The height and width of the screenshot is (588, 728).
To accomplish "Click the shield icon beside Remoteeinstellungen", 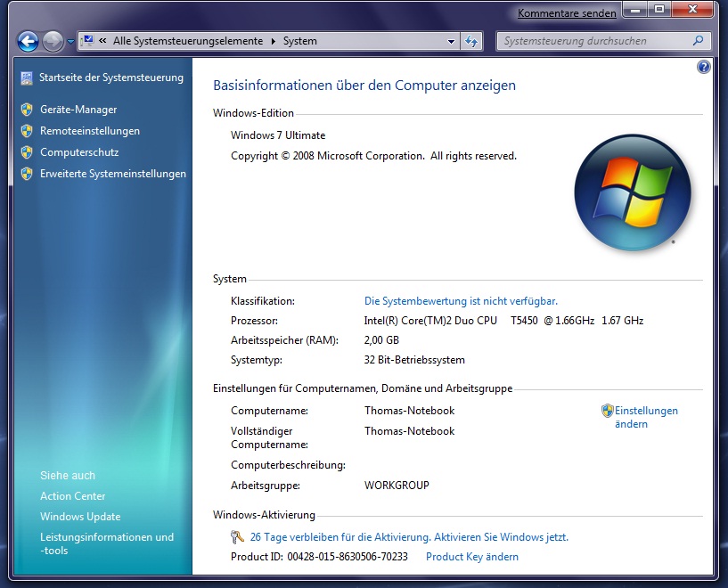I will [27, 131].
